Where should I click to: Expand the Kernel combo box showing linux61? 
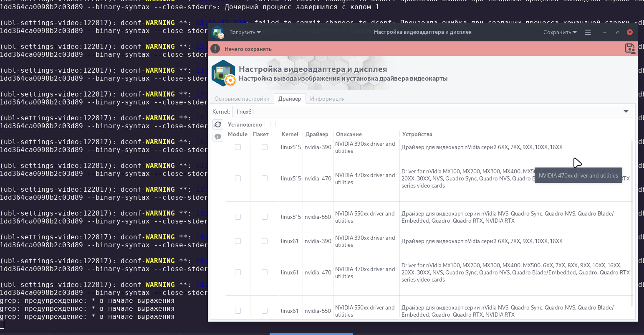432,112
